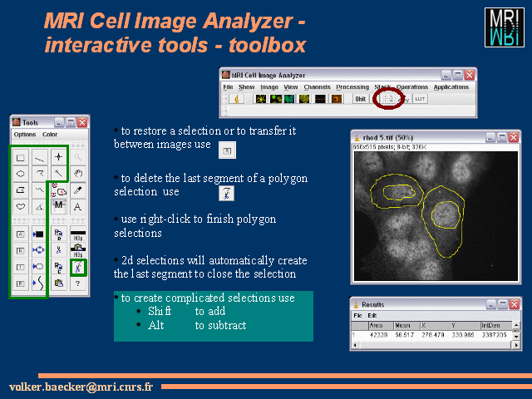
Task: Click the LUT button in the toolbar
Action: [420, 99]
